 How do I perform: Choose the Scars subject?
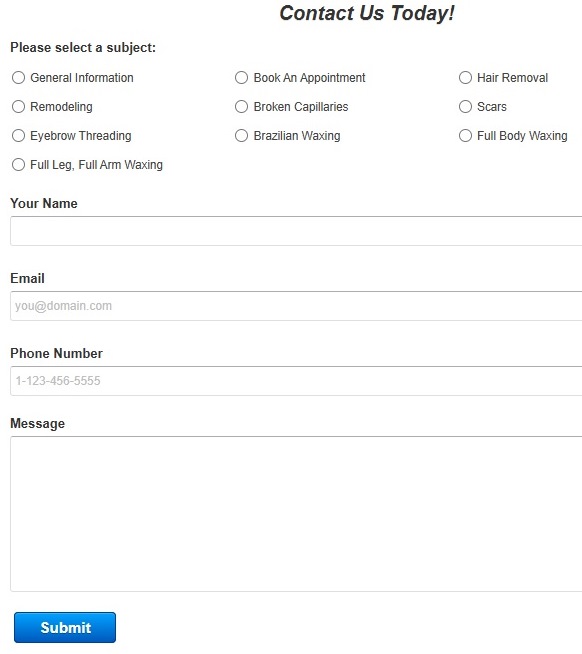[465, 107]
